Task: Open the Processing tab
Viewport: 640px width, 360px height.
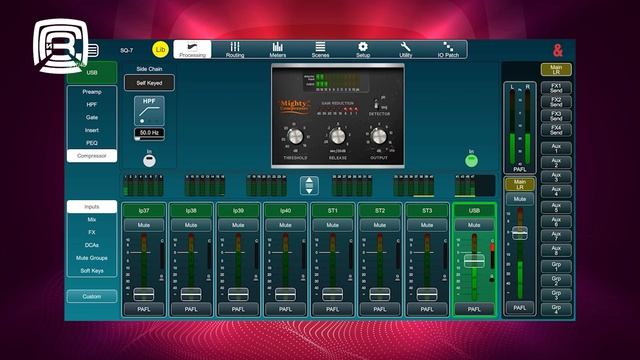Action: pyautogui.click(x=192, y=49)
